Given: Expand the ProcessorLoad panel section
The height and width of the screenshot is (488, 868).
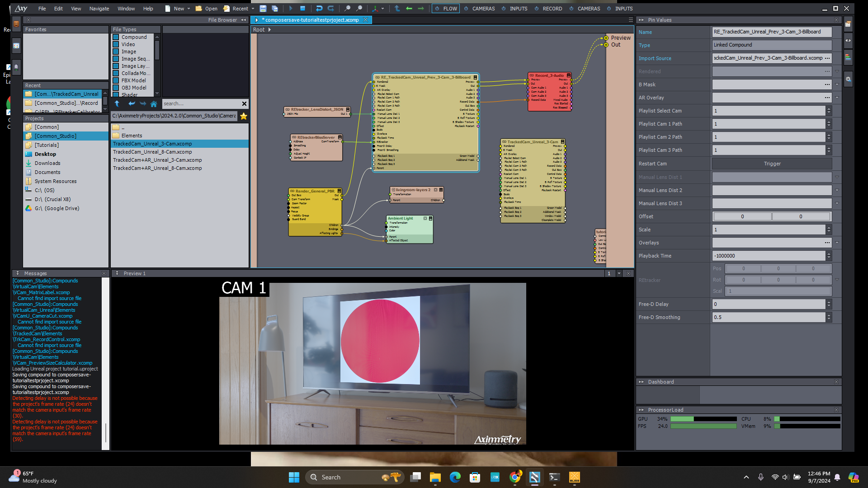Looking at the screenshot, I should (x=642, y=410).
